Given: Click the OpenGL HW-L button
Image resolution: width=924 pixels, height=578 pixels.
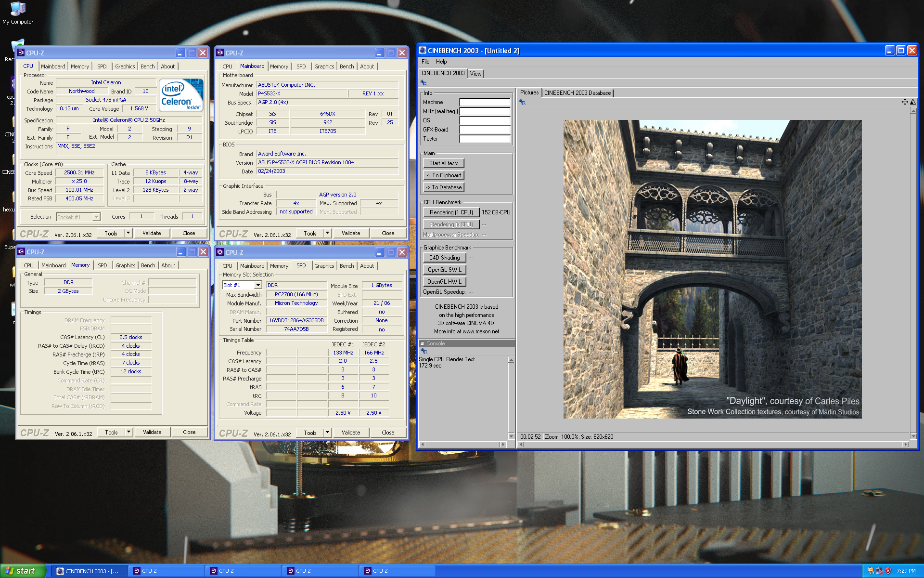Looking at the screenshot, I should 445,282.
